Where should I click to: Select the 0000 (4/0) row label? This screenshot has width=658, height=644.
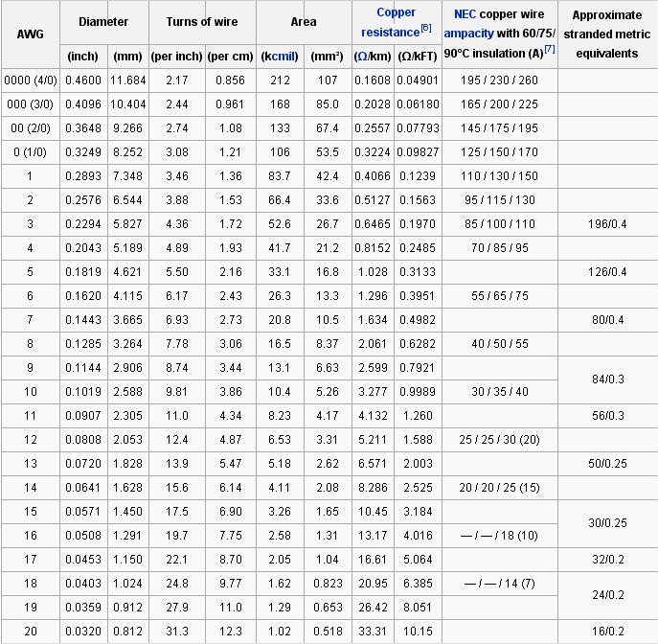click(31, 80)
